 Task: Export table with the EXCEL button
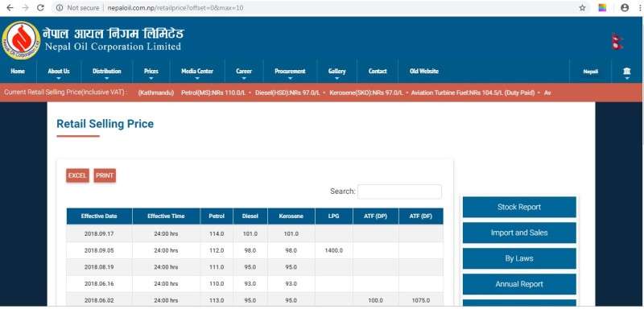point(77,175)
